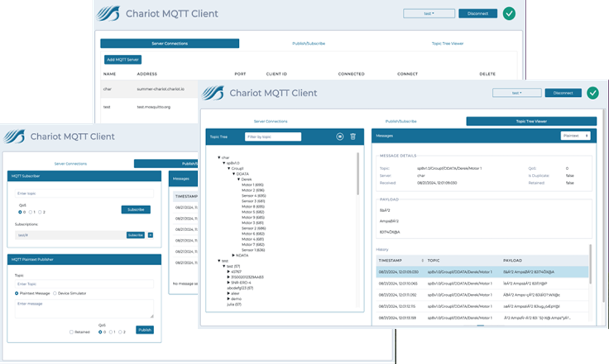
Task: Click the green status checkmark in Server Connections window
Action: point(509,13)
